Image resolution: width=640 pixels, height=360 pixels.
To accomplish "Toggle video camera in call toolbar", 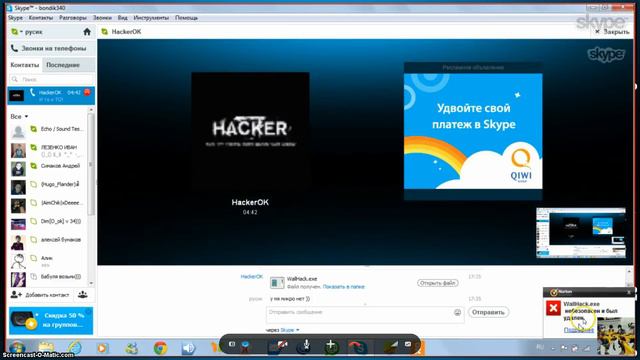I will click(282, 345).
